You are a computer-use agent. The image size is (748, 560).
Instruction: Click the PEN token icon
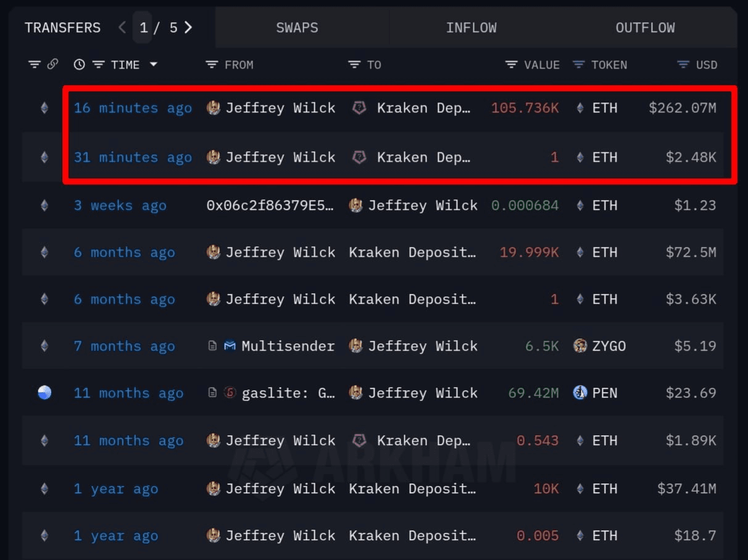click(x=580, y=393)
